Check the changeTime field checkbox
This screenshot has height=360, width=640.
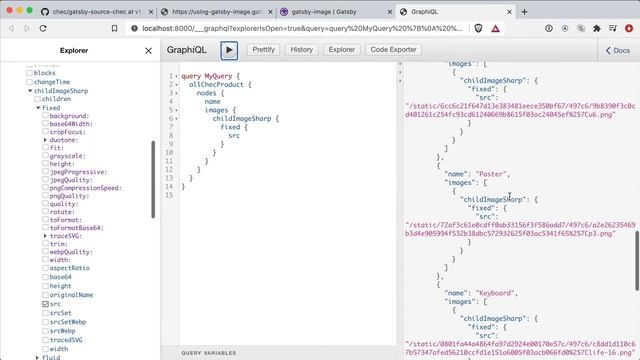pos(29,82)
